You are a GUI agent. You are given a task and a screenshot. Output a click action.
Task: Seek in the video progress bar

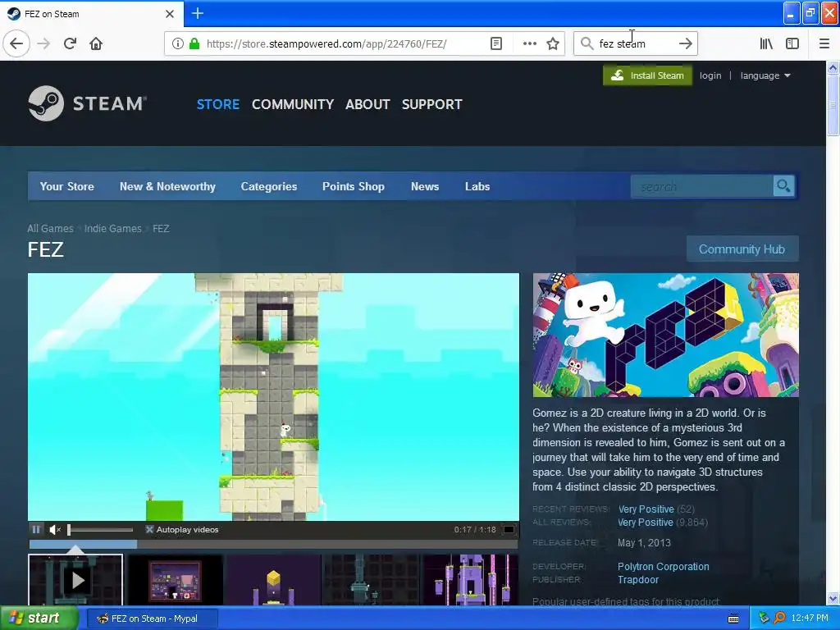pyautogui.click(x=273, y=545)
